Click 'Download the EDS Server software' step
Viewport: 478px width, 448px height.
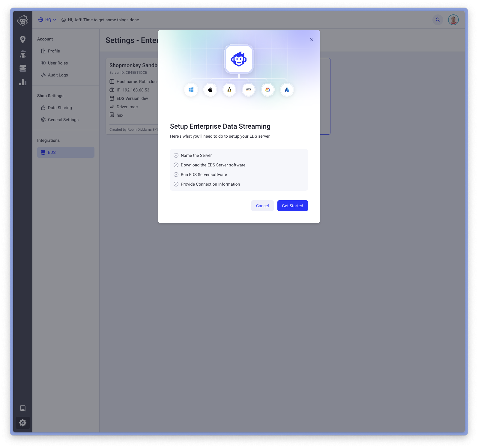[x=213, y=165]
